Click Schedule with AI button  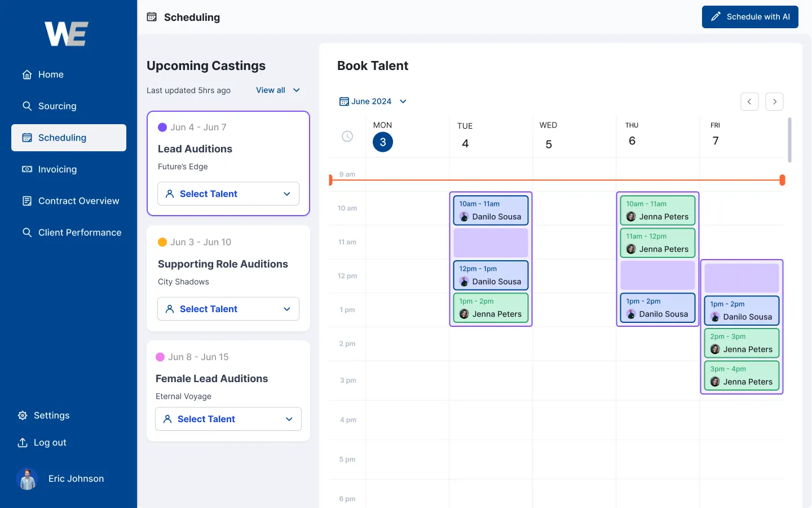(750, 17)
